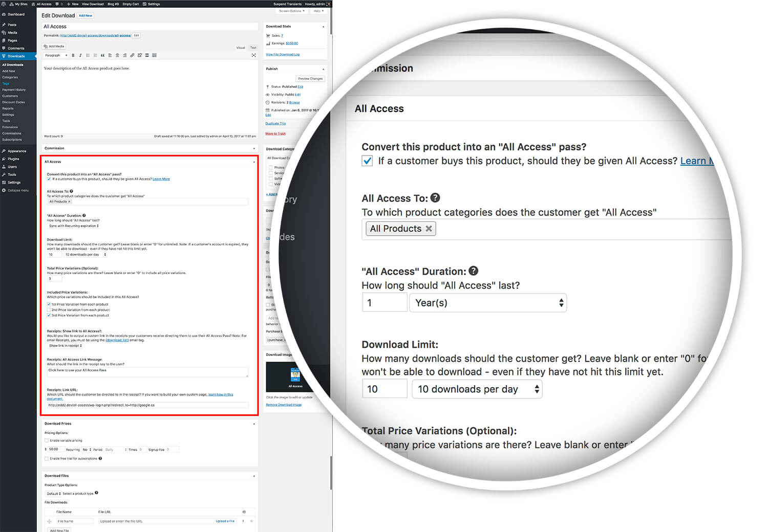The image size is (768, 532).
Task: Enable variable pricing checkbox
Action: pos(47,440)
